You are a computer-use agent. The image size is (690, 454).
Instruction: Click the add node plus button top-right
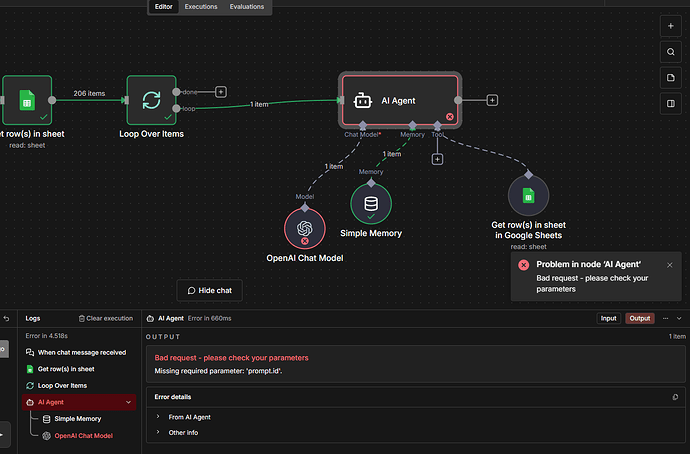point(669,26)
